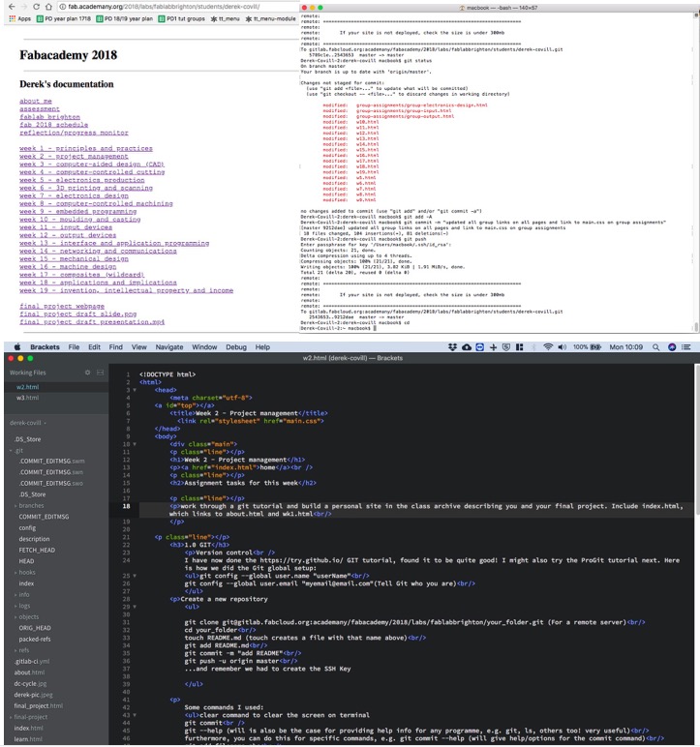Expand the info folder
The width and height of the screenshot is (700, 747).
[x=15, y=595]
